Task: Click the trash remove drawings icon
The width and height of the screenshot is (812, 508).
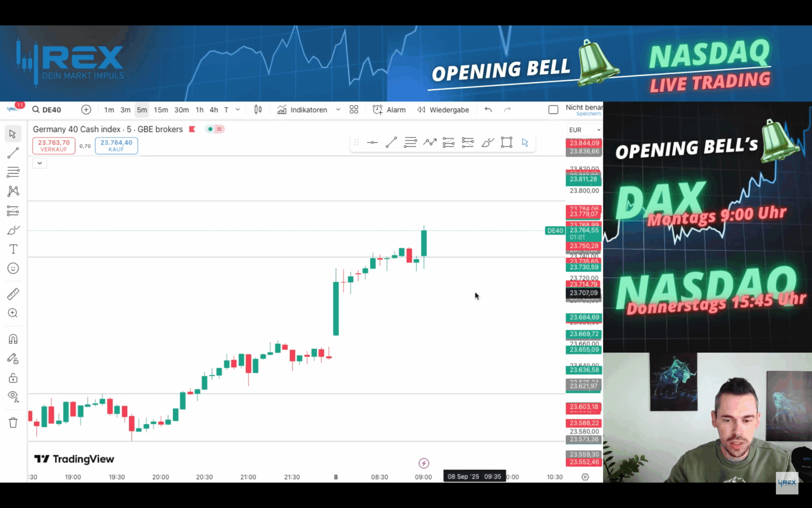Action: click(13, 423)
